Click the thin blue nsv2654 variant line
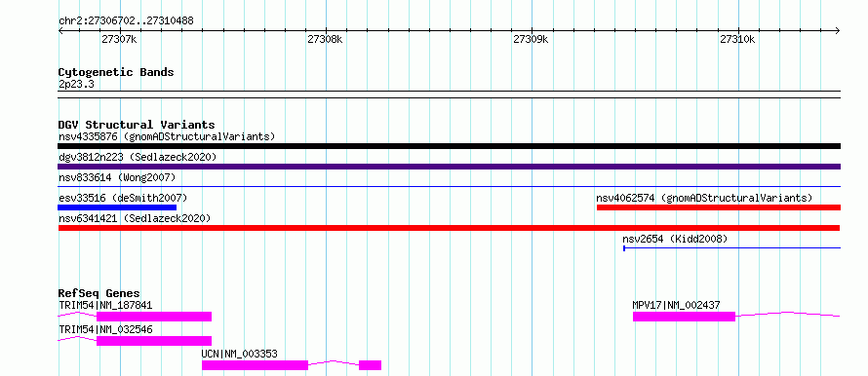Viewport: 868px width, 376px height. pyautogui.click(x=731, y=248)
